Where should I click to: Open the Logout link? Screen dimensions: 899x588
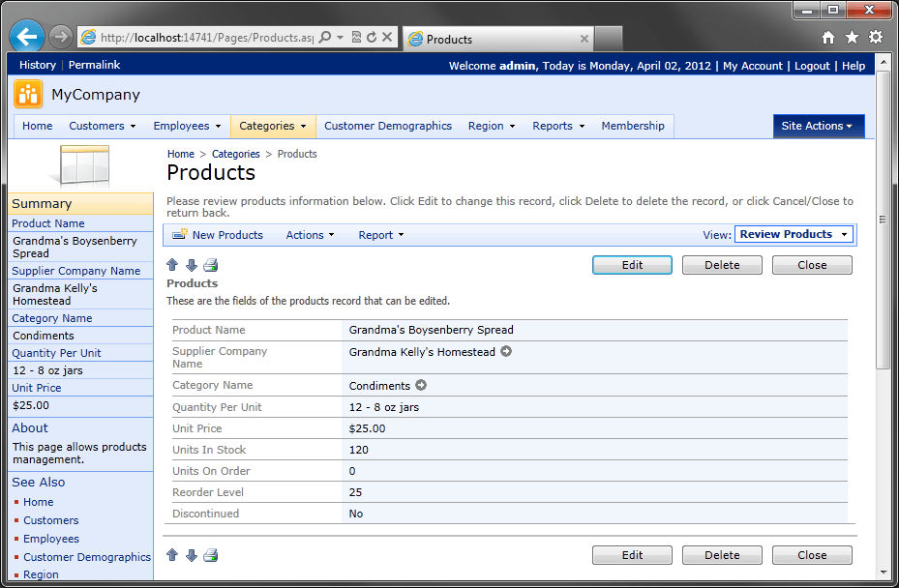click(x=811, y=66)
